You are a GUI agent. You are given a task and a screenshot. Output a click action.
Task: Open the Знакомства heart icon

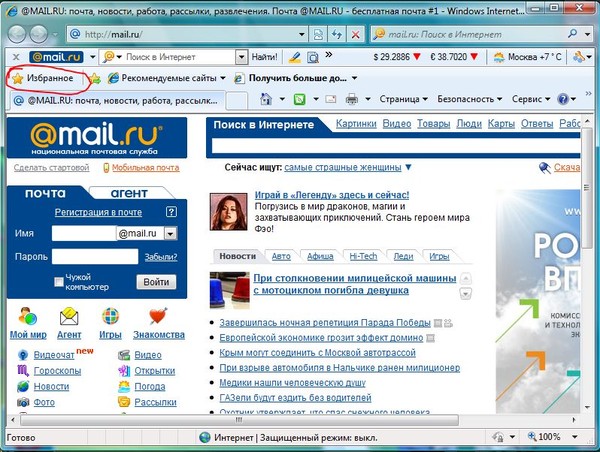pos(158,316)
